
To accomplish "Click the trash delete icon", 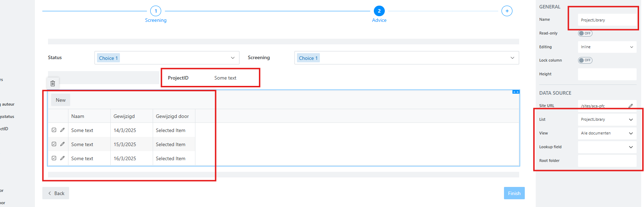I will coord(53,83).
